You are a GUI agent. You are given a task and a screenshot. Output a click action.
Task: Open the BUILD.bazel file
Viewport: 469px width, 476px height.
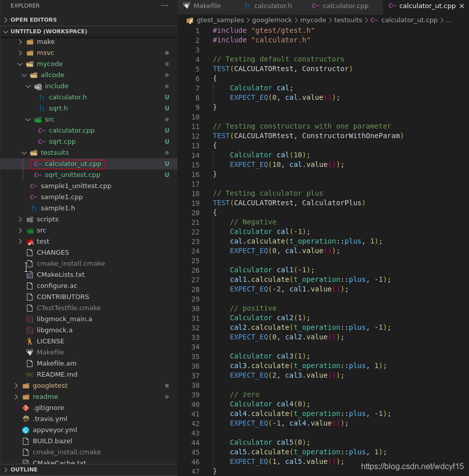52,441
